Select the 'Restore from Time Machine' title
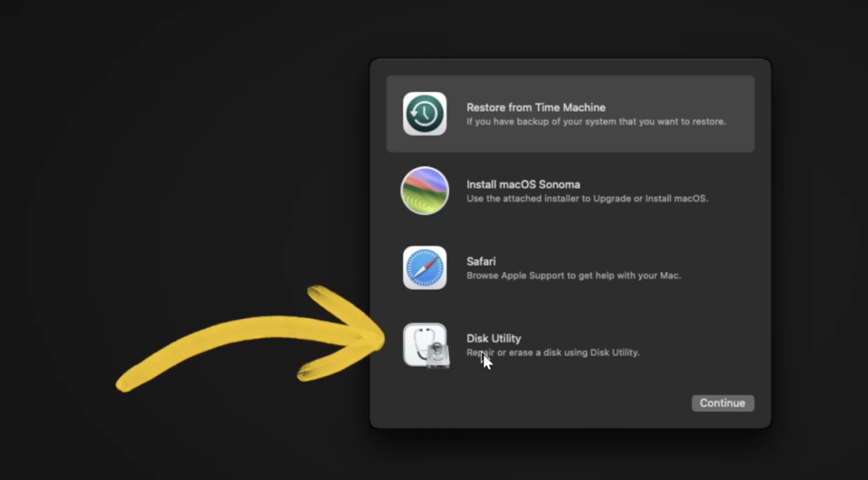 tap(536, 108)
